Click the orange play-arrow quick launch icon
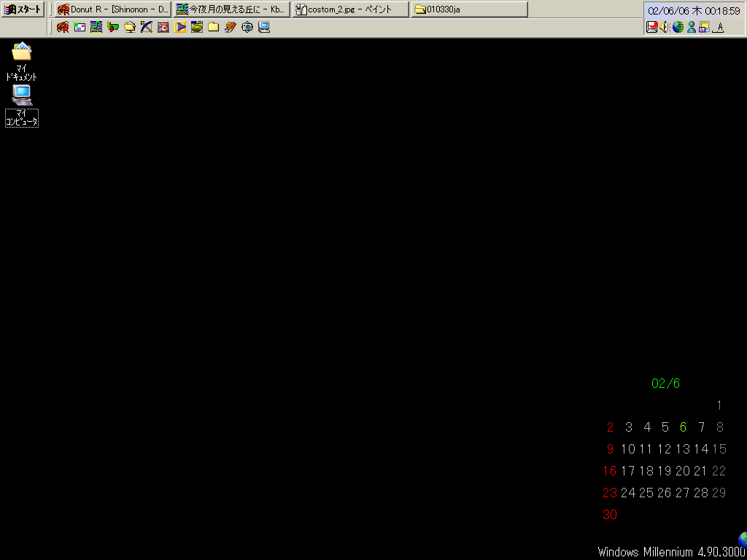 click(180, 27)
